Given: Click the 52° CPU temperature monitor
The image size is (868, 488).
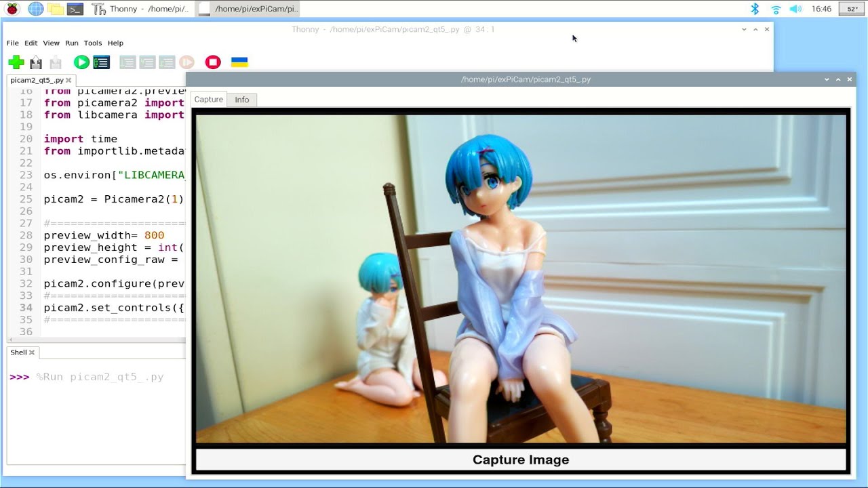Looking at the screenshot, I should pyautogui.click(x=852, y=9).
